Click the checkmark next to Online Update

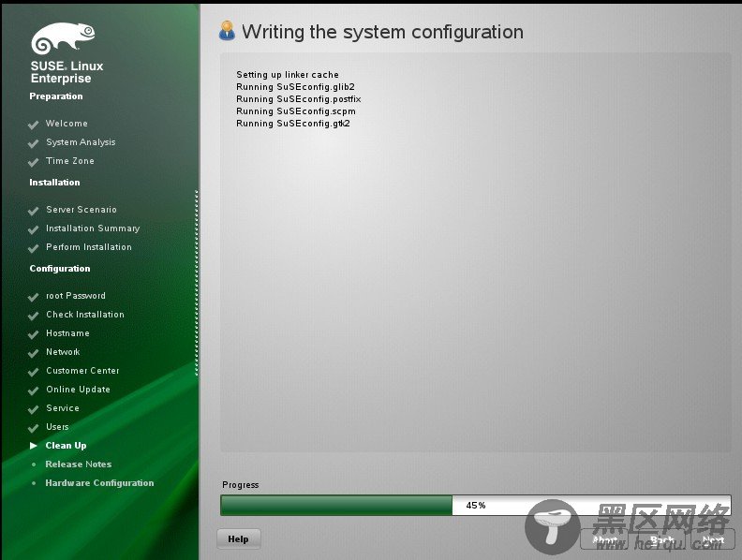(x=33, y=391)
